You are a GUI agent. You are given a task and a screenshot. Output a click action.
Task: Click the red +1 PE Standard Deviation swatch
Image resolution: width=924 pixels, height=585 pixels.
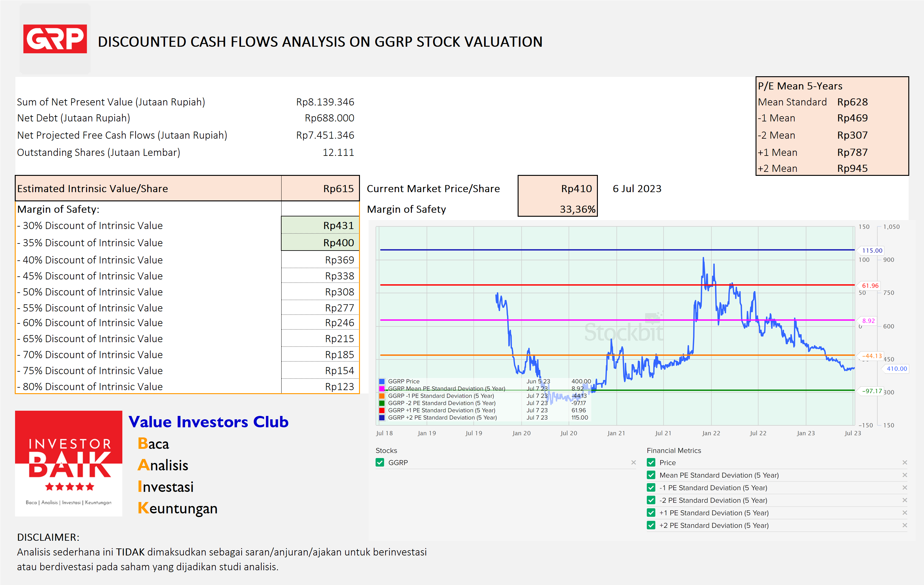(x=381, y=410)
